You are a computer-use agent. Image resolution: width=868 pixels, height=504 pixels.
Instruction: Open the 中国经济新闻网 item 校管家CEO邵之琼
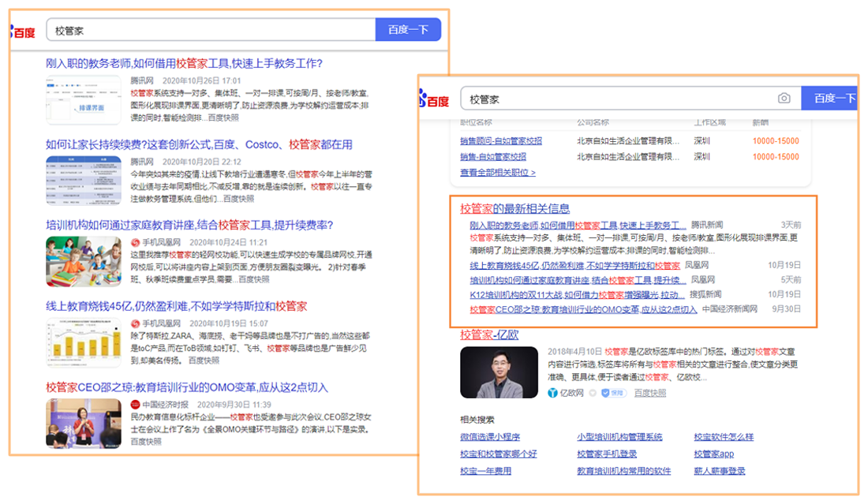click(x=583, y=309)
